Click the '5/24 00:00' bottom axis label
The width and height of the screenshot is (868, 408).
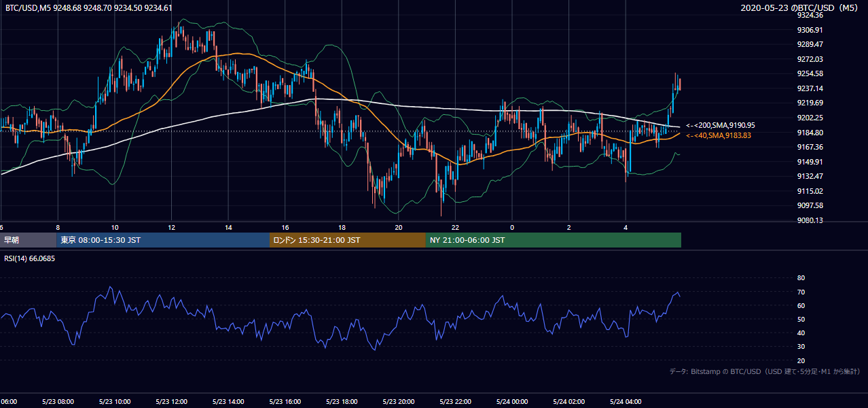point(512,401)
